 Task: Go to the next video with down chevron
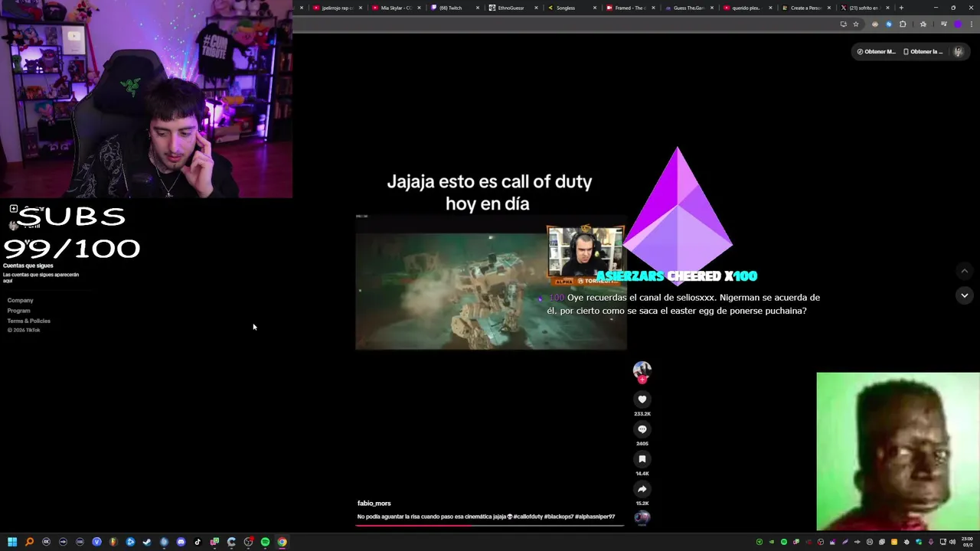pos(965,295)
